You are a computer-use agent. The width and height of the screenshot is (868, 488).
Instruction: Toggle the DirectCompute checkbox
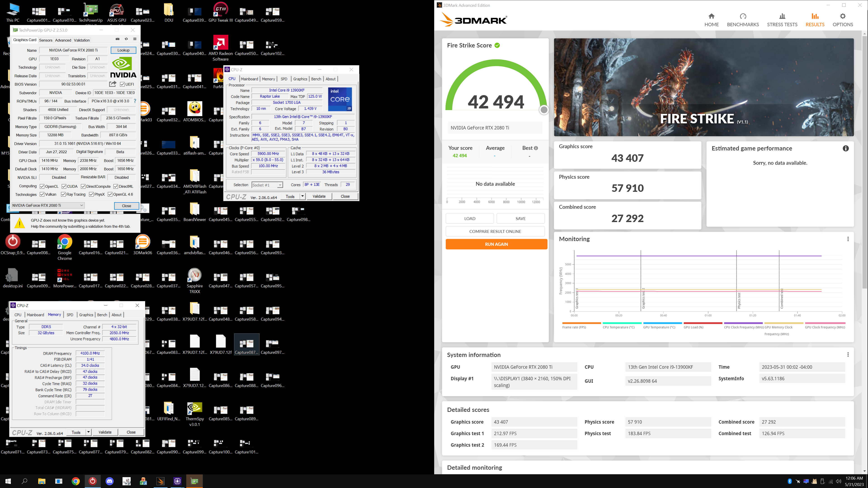click(x=83, y=186)
